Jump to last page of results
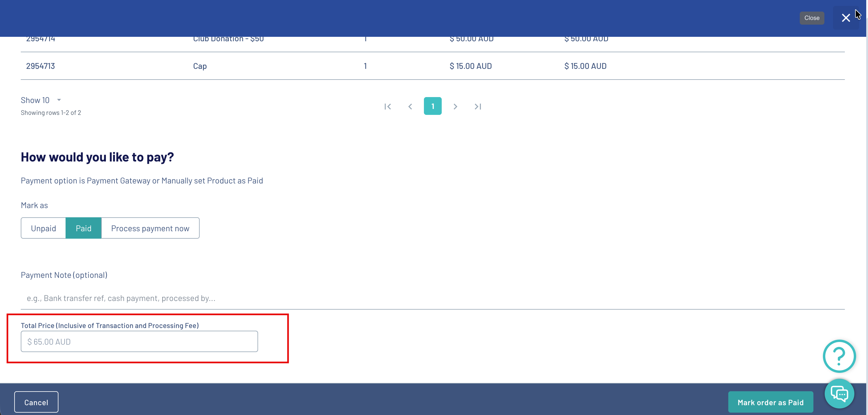This screenshot has width=868, height=415. pos(478,107)
